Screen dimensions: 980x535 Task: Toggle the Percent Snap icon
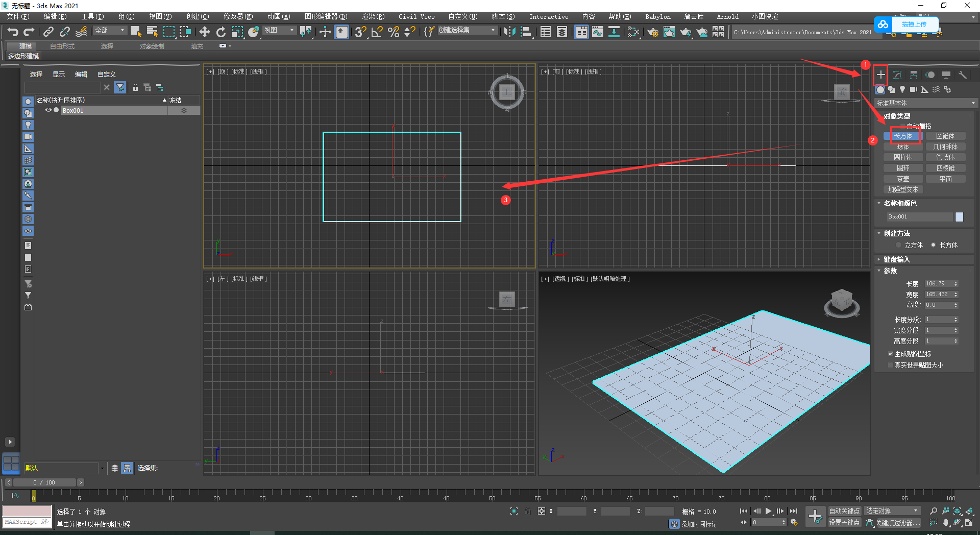pyautogui.click(x=393, y=32)
